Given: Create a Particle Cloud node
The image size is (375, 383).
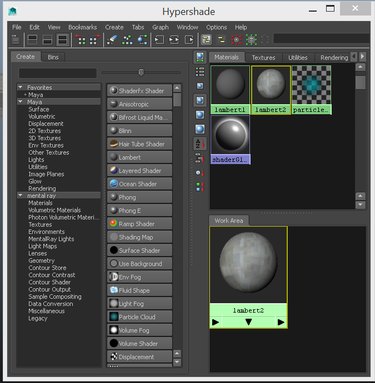Looking at the screenshot, I should coord(139,317).
